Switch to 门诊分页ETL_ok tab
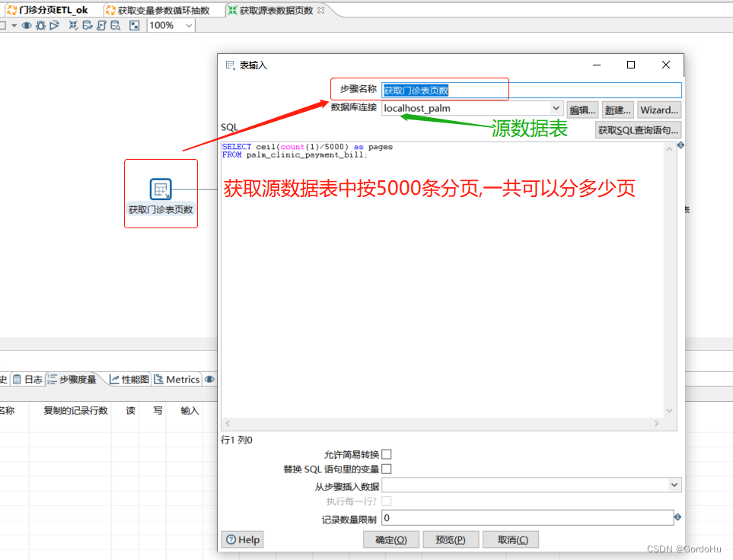Viewport: 733px width, 560px height. pos(47,11)
